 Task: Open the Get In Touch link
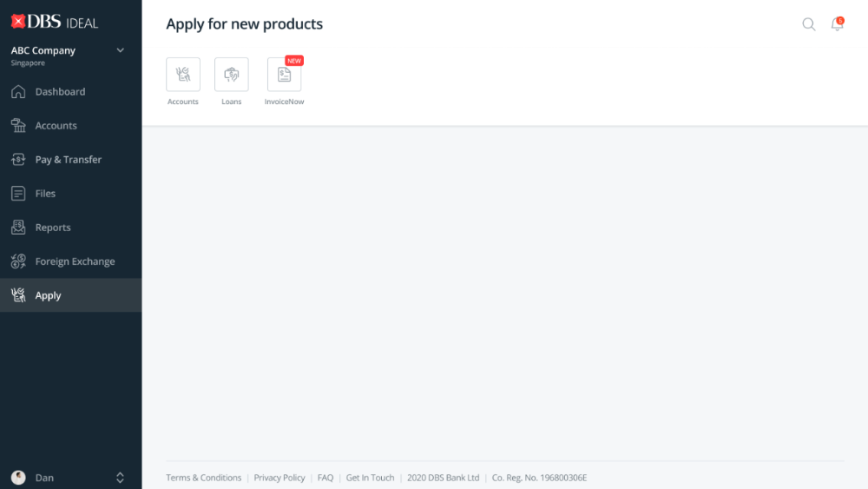[x=371, y=478]
